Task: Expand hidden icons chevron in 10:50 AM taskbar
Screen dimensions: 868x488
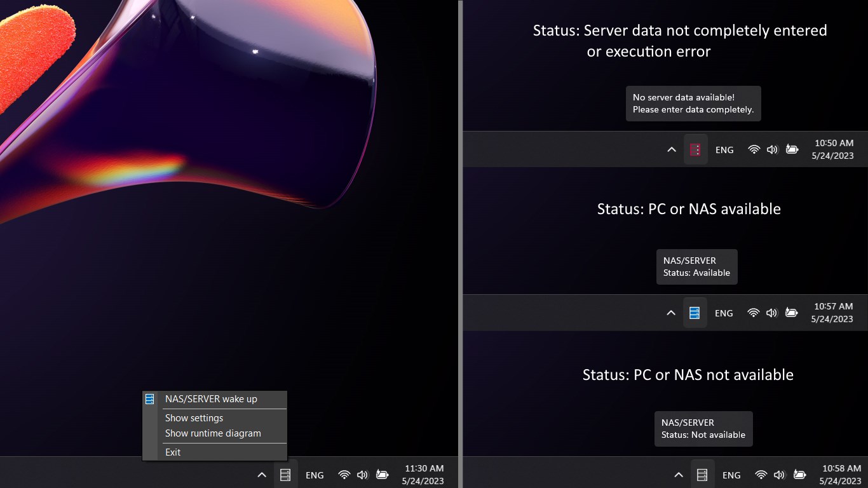Action: coord(672,150)
